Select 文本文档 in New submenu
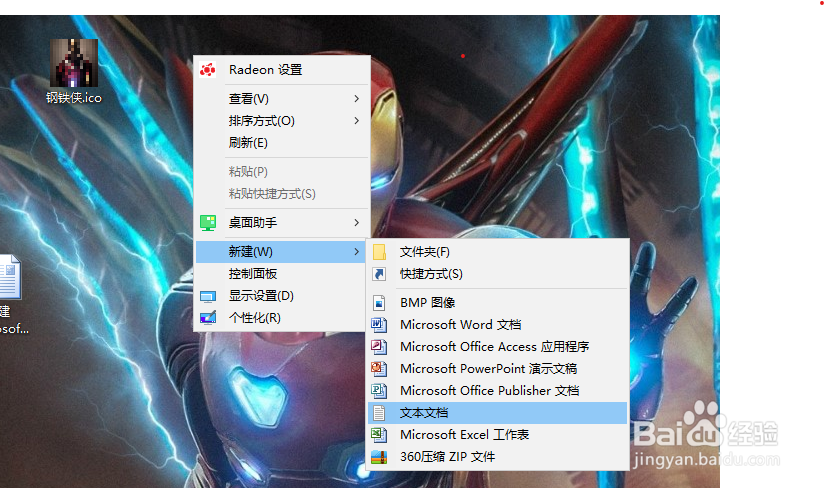Screen dimensions: 825x488 (x=497, y=413)
